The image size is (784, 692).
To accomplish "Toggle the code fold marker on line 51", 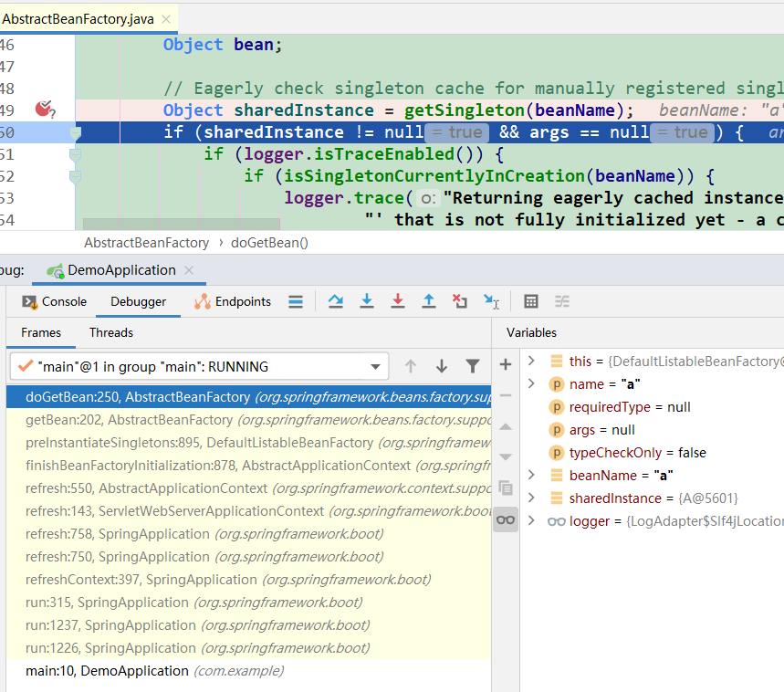I will [75, 154].
